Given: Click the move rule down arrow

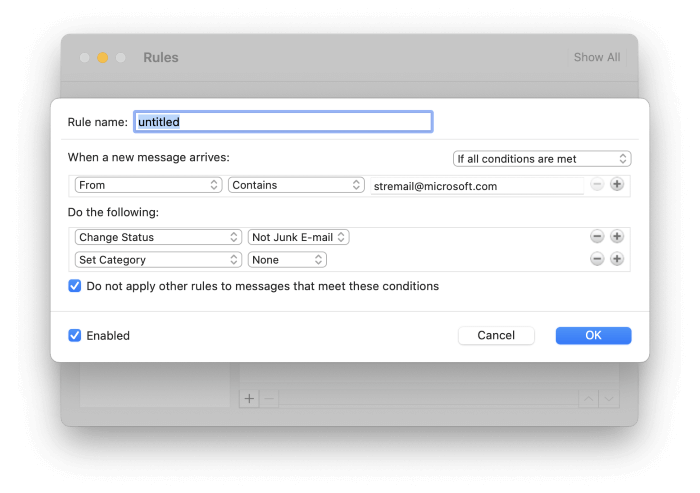Looking at the screenshot, I should coord(609,398).
